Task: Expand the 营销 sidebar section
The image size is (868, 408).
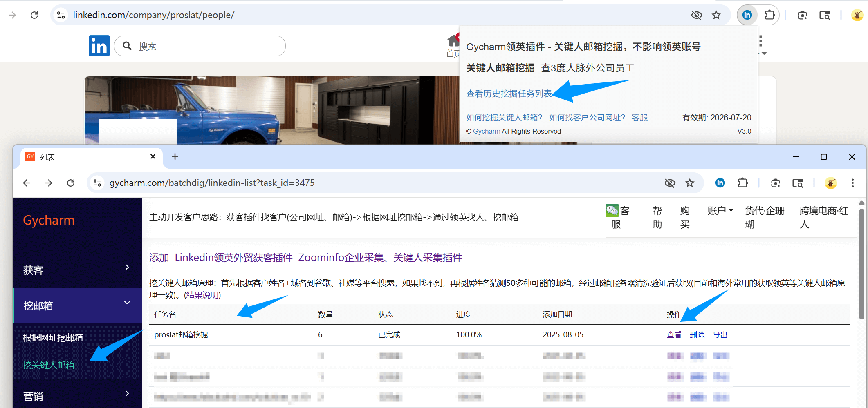Action: pos(77,396)
